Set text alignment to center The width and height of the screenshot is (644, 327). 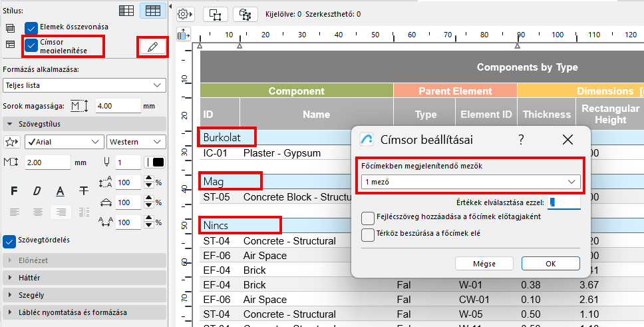[38, 212]
